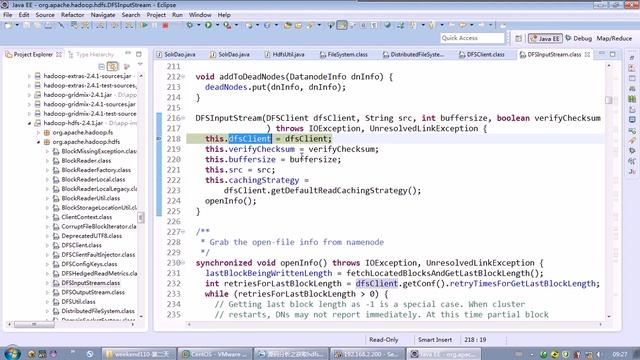
Task: Select DistributedFileSystem.class in the tree
Action: (x=98, y=311)
